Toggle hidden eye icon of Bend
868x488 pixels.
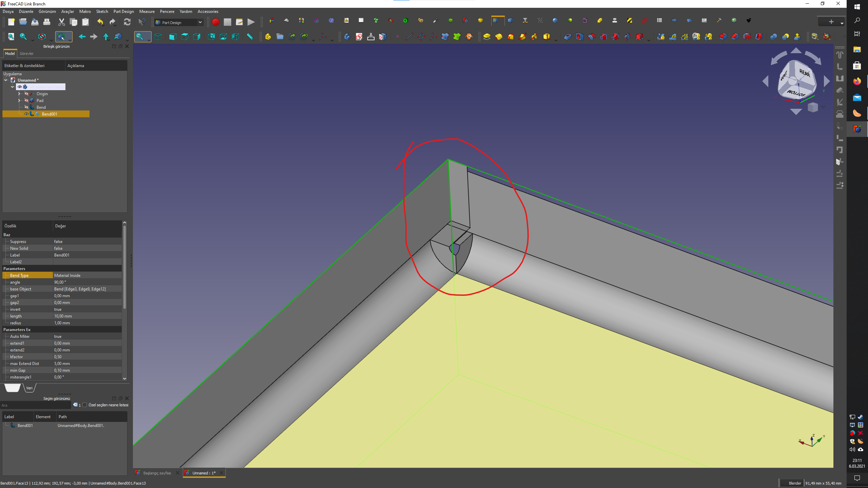click(26, 107)
